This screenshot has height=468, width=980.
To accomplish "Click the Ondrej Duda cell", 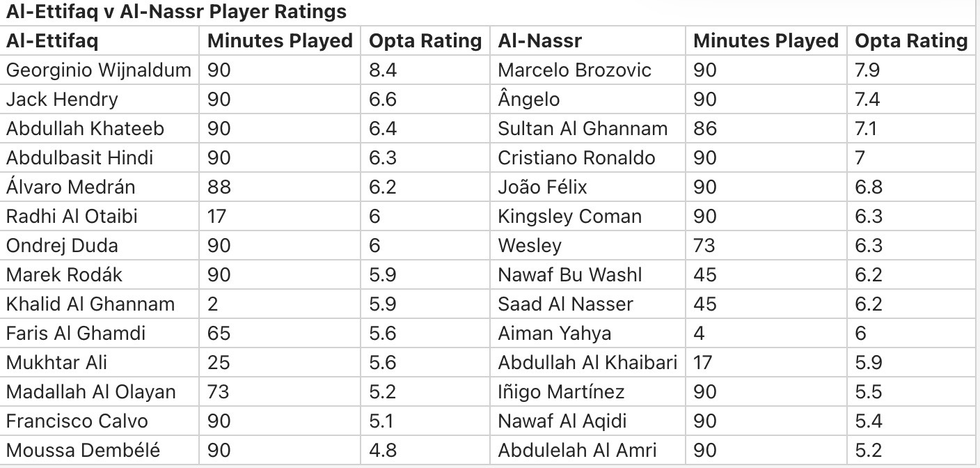I will [62, 246].
